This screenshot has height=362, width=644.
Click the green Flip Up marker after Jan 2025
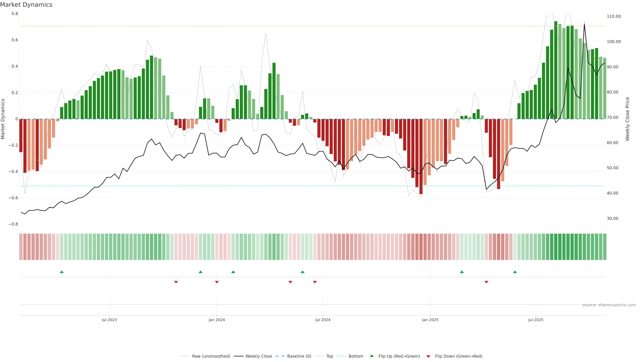[x=462, y=272]
